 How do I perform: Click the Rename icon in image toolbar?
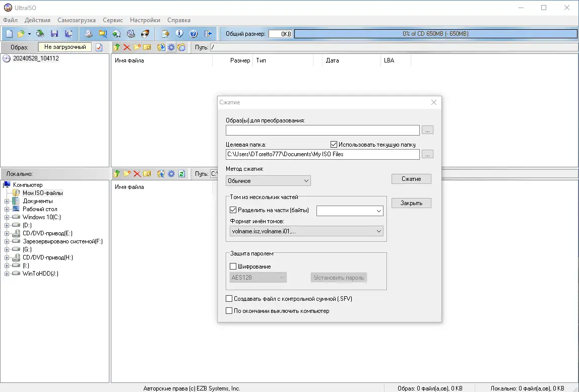point(147,47)
